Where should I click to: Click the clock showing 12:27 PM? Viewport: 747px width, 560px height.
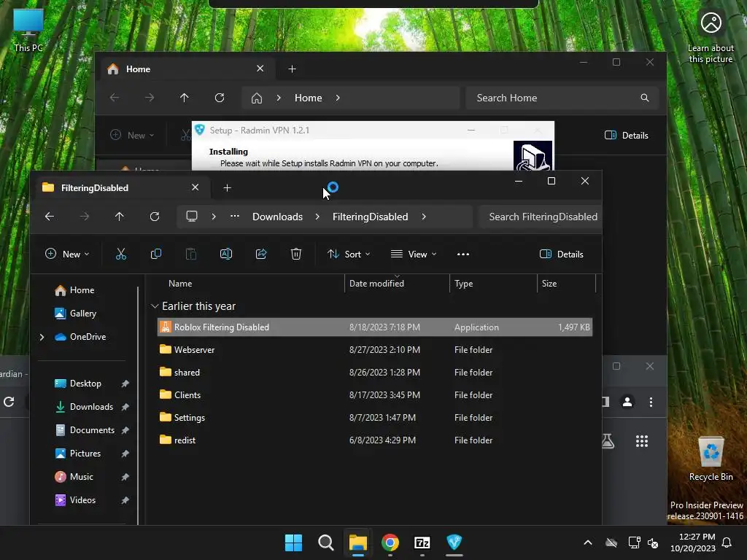click(697, 537)
